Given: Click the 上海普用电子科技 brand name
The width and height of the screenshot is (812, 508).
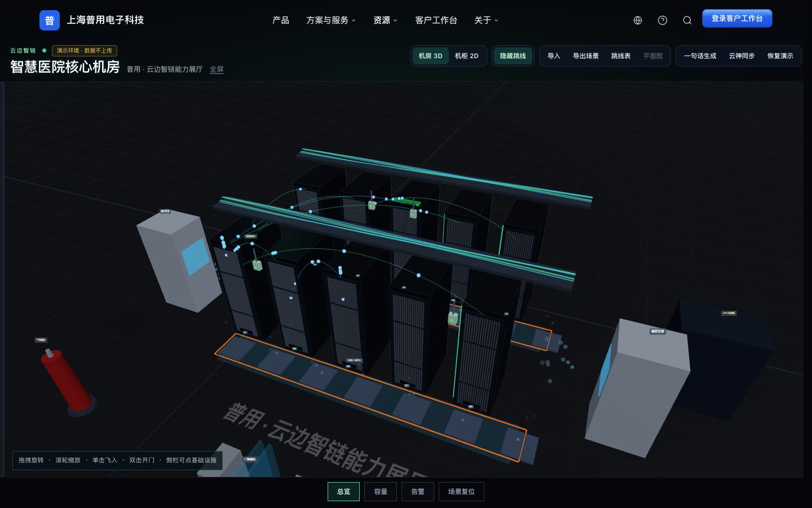Looking at the screenshot, I should click(105, 20).
